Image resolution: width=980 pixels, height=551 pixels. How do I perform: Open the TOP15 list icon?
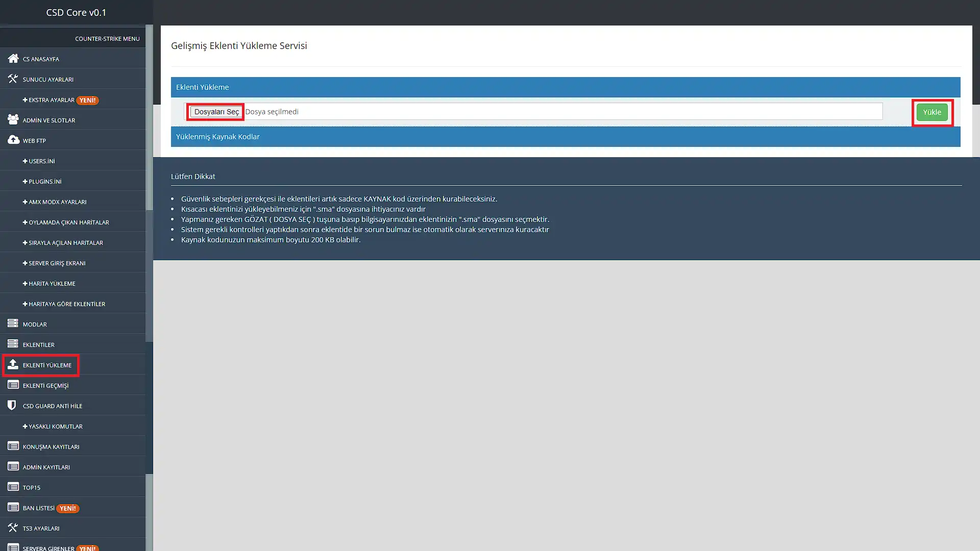[13, 487]
